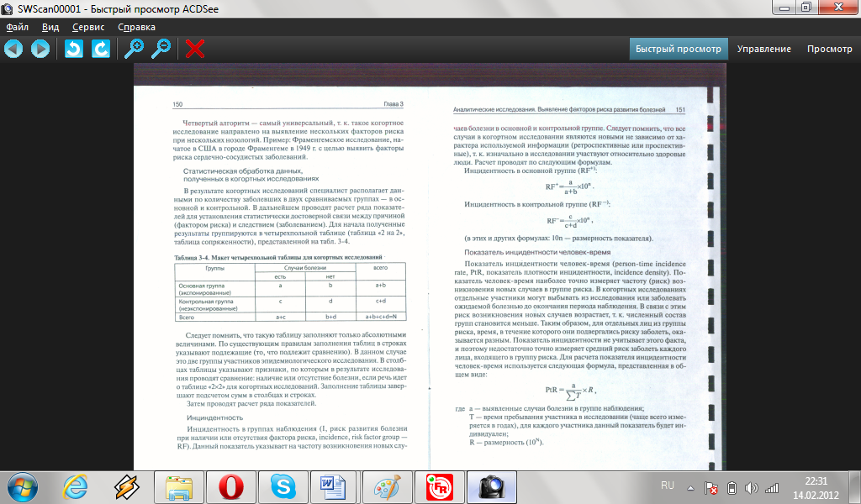Open Action Center flag icon
This screenshot has height=504, width=861.
(710, 487)
